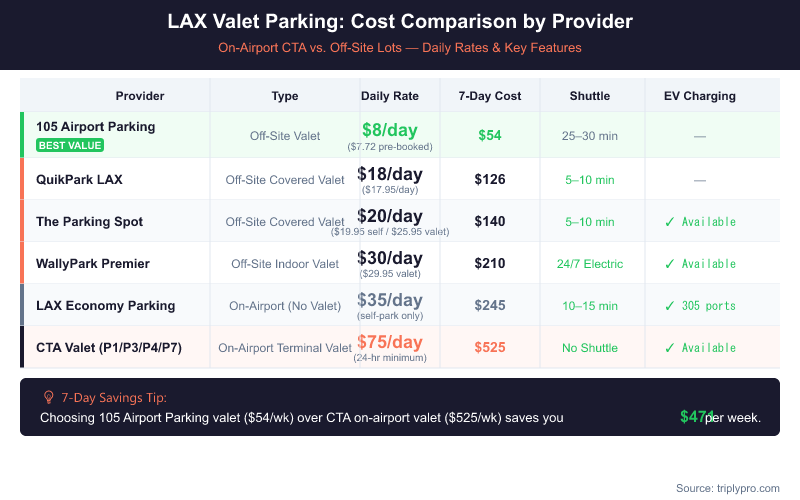Viewport: 800px width, 500px height.
Task: Click the EV Charging column header
Action: (700, 96)
